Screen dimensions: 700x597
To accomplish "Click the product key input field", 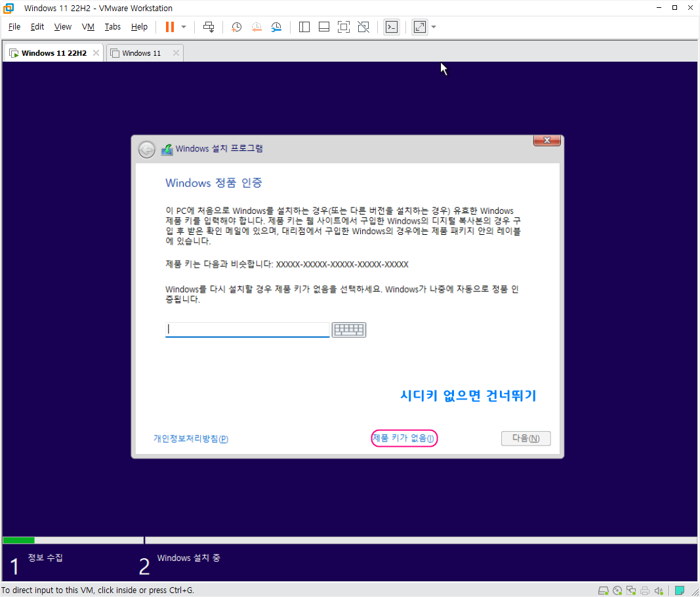I will (x=247, y=329).
